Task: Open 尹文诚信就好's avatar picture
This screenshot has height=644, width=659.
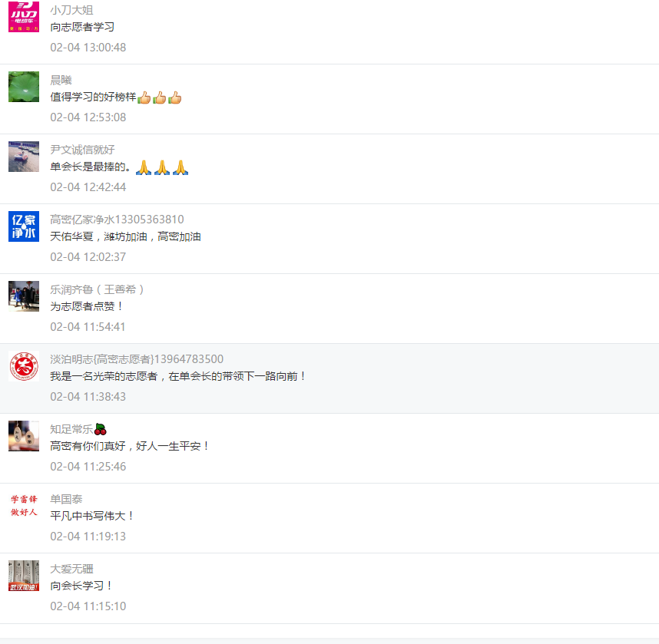Action: 24,157
